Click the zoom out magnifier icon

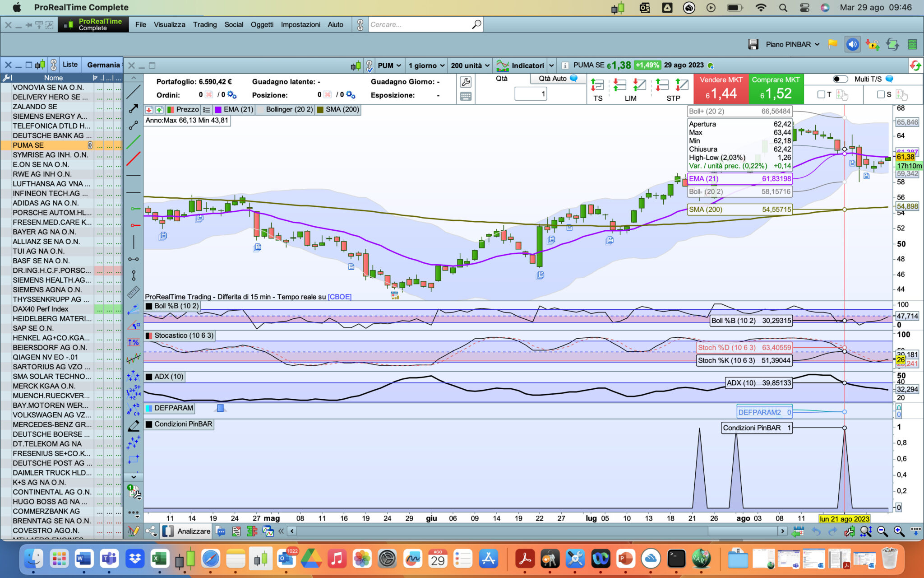click(x=882, y=531)
